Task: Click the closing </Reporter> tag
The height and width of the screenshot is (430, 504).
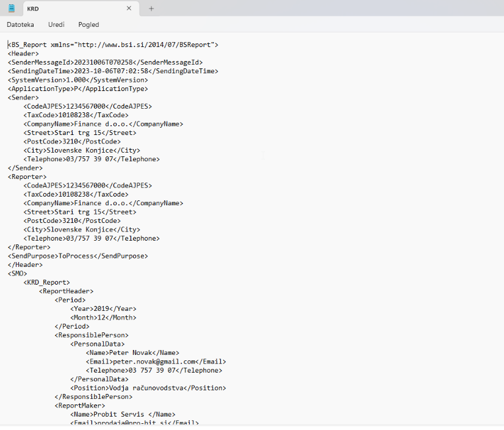Action: tap(29, 247)
